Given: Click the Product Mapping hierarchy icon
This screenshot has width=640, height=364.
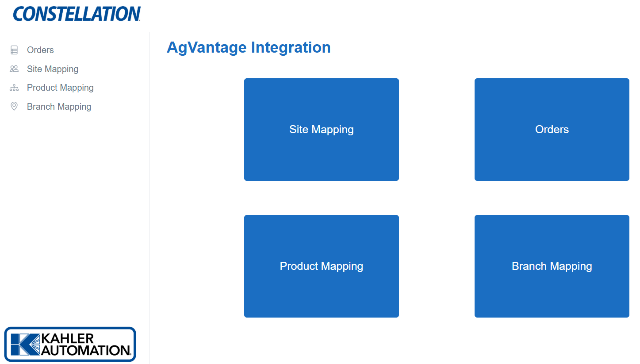Looking at the screenshot, I should click(14, 88).
